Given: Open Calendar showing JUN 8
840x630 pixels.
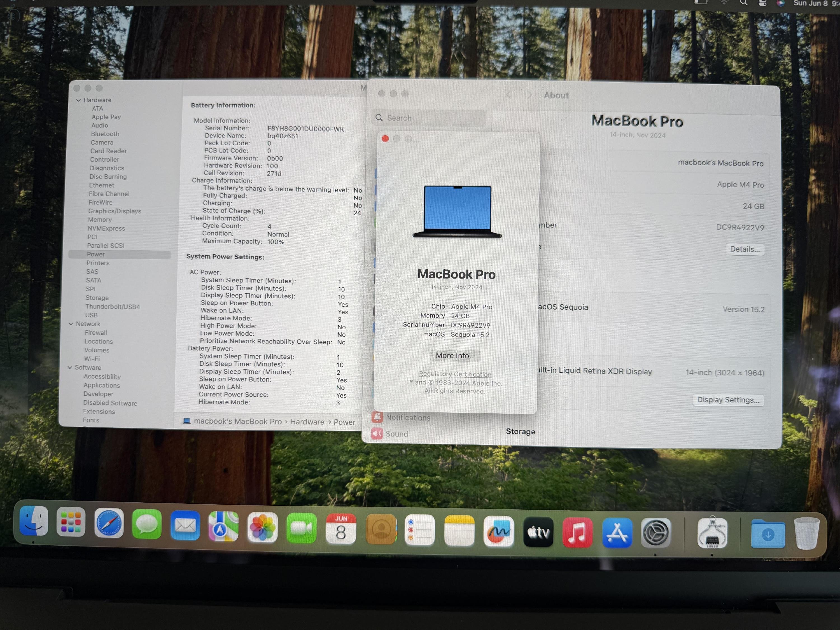Looking at the screenshot, I should (341, 529).
